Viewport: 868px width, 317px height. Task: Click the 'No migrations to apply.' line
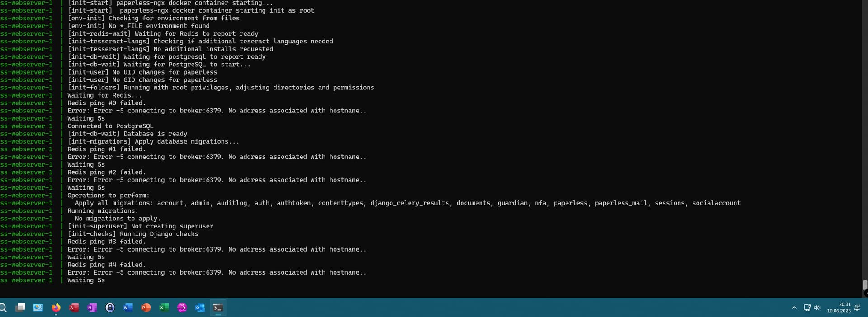[x=118, y=219]
